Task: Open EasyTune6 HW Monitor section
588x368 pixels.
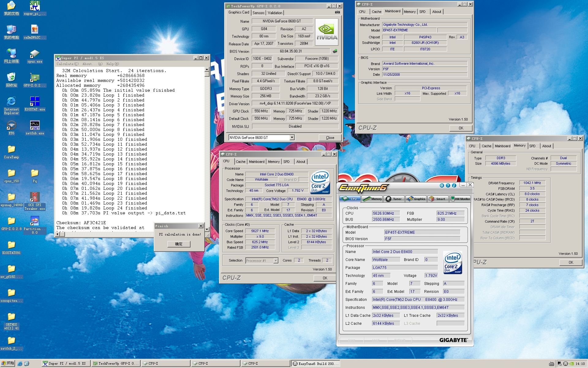Action: click(460, 199)
